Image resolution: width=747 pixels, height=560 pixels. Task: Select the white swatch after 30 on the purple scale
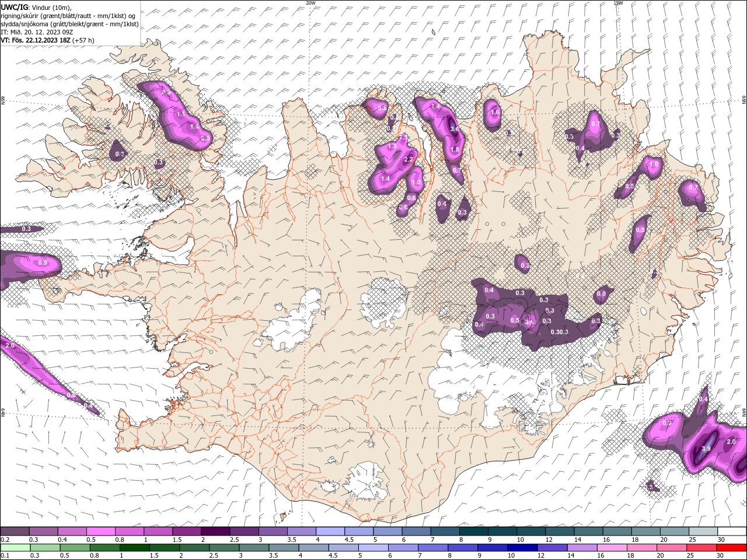[732, 531]
